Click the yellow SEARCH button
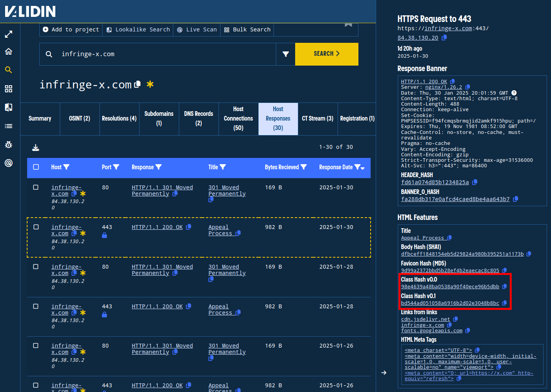Image resolution: width=551 pixels, height=392 pixels. coord(327,54)
